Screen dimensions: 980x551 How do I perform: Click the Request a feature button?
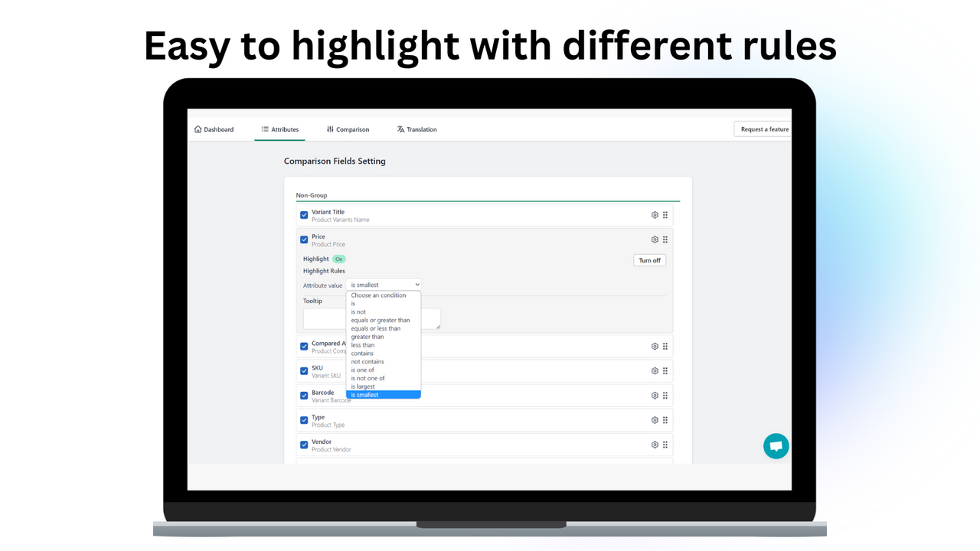pyautogui.click(x=761, y=129)
